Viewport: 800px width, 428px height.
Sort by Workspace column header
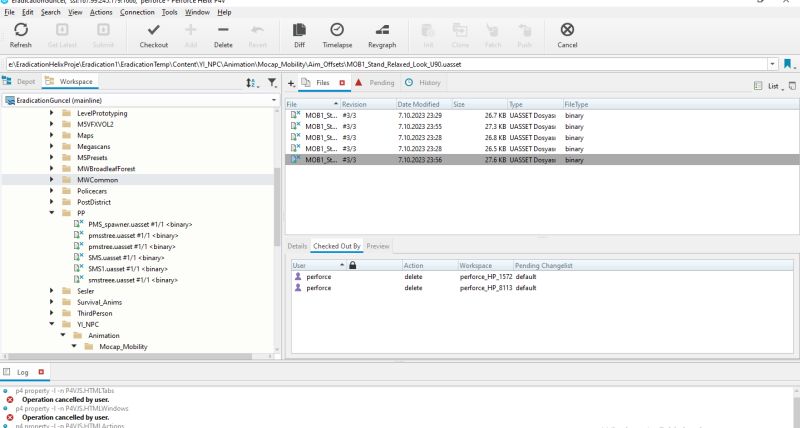click(x=486, y=265)
